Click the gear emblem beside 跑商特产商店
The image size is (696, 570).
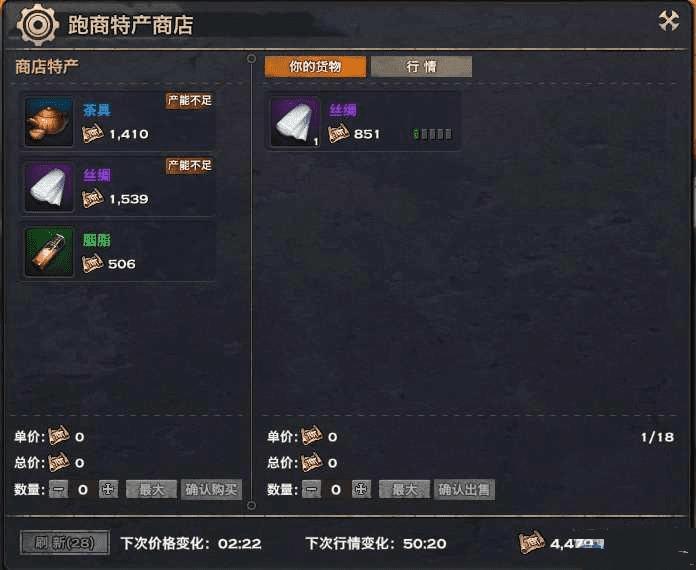[x=38, y=24]
